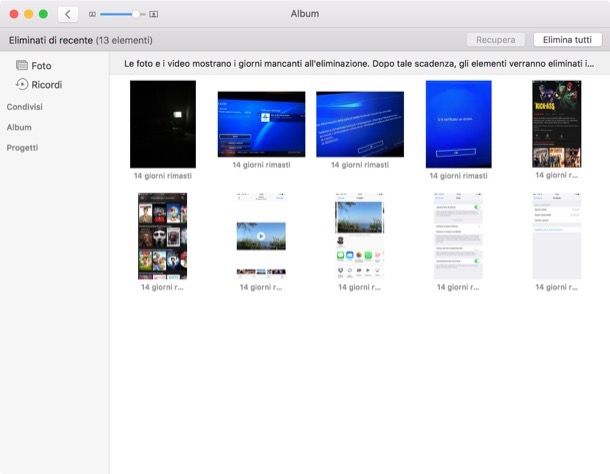Click the Elimina tutti button
The height and width of the screenshot is (474, 610).
(x=567, y=40)
